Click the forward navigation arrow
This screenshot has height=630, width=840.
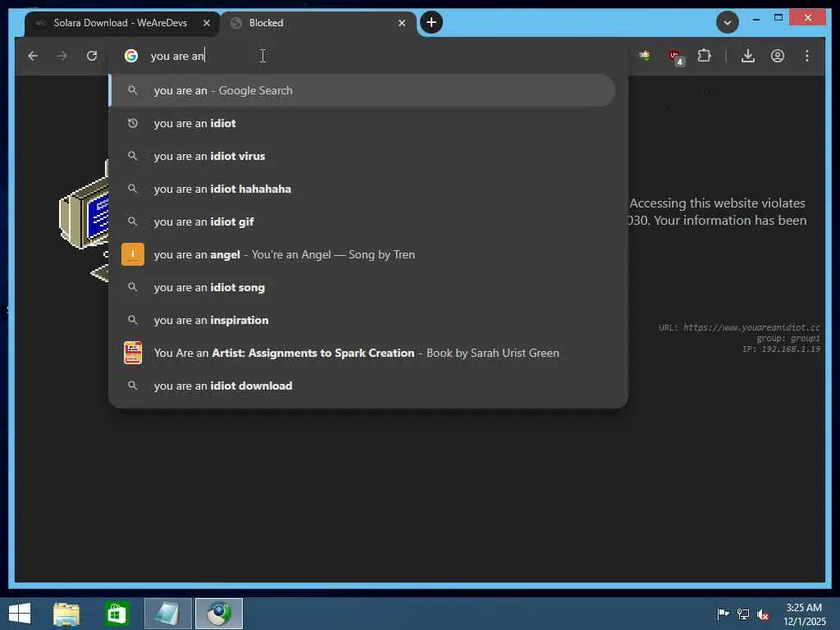click(62, 56)
